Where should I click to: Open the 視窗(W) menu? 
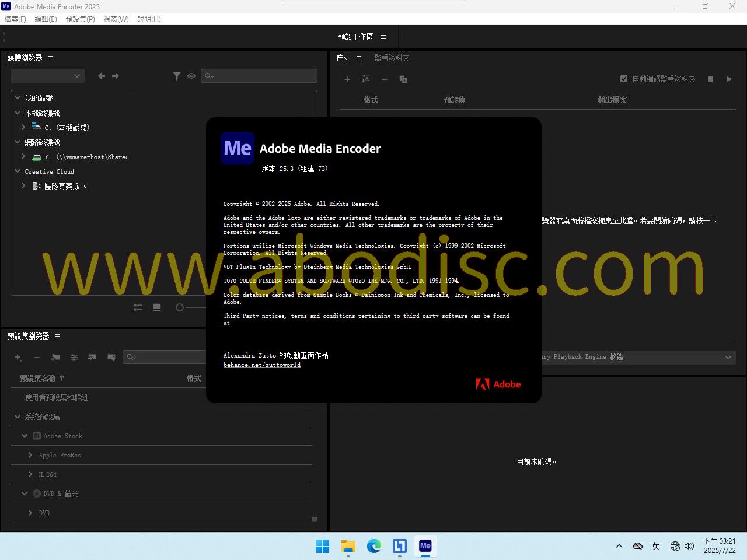pyautogui.click(x=116, y=19)
